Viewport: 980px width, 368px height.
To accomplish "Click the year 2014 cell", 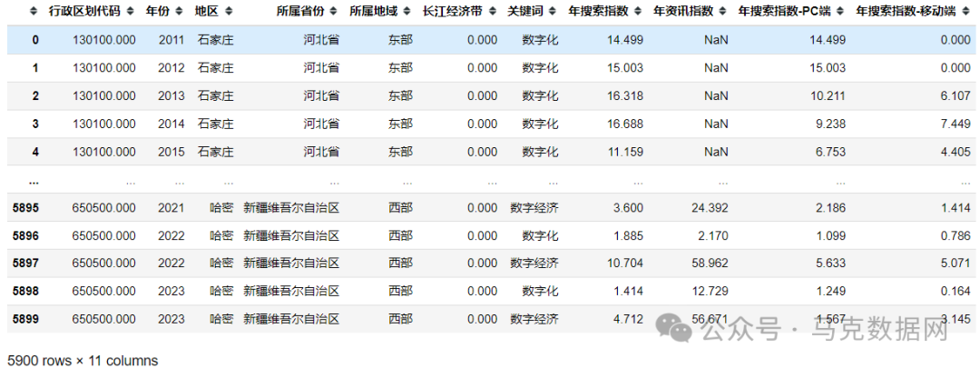I will click(x=171, y=124).
